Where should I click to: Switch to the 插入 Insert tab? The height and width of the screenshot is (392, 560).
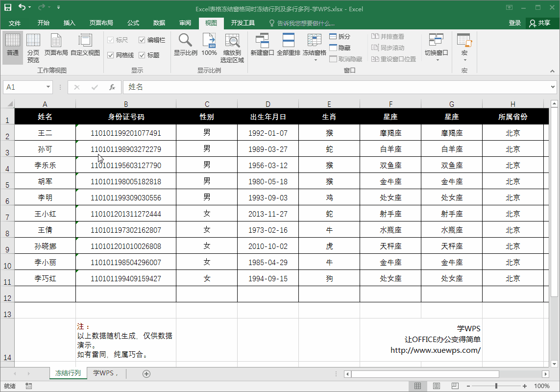(x=69, y=23)
